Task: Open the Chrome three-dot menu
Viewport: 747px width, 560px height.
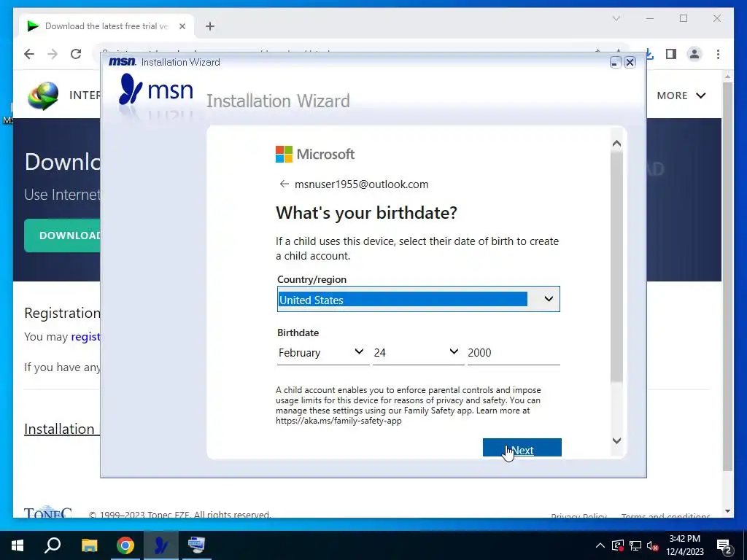Action: [x=718, y=54]
